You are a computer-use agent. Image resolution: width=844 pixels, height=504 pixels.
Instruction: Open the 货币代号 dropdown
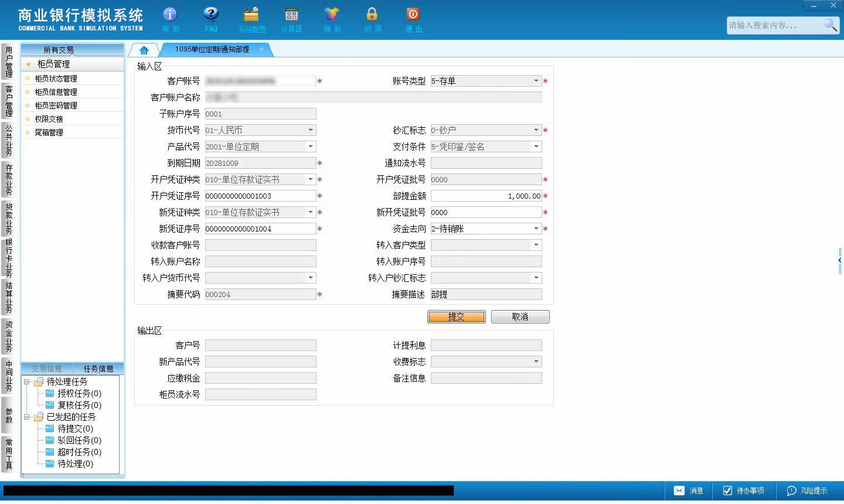coord(311,130)
